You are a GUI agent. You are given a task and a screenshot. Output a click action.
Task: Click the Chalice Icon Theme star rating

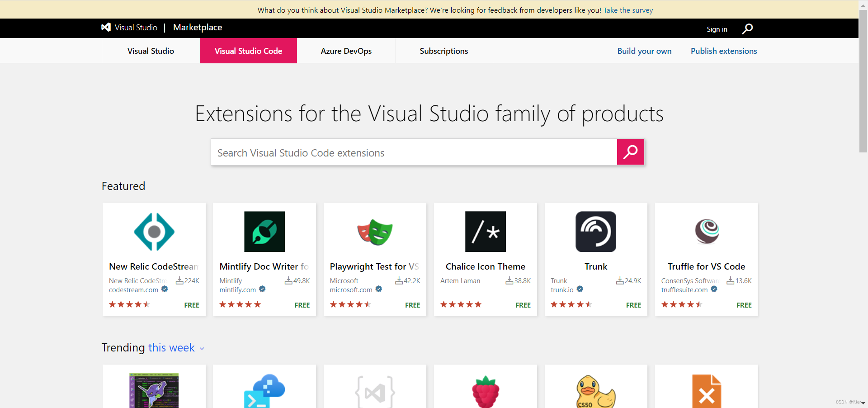[461, 304]
